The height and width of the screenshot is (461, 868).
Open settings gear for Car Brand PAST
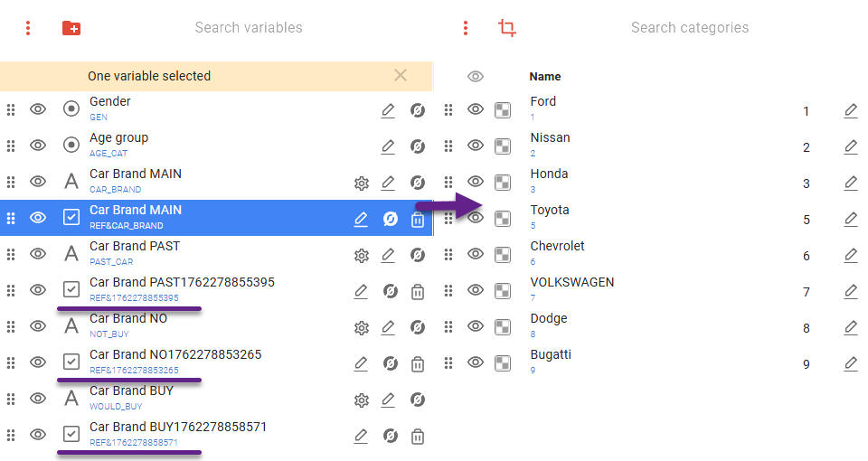click(362, 255)
